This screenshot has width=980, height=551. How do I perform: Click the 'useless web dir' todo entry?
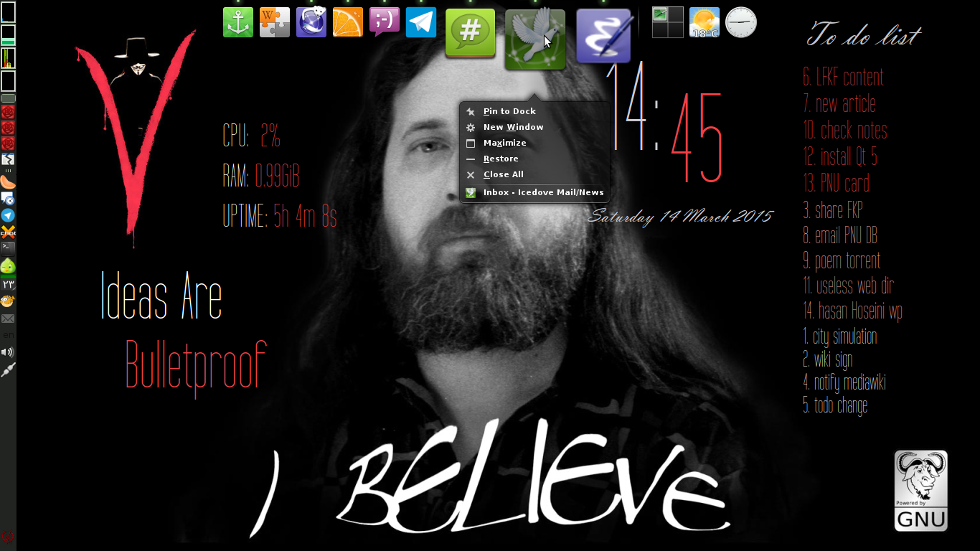pyautogui.click(x=848, y=286)
